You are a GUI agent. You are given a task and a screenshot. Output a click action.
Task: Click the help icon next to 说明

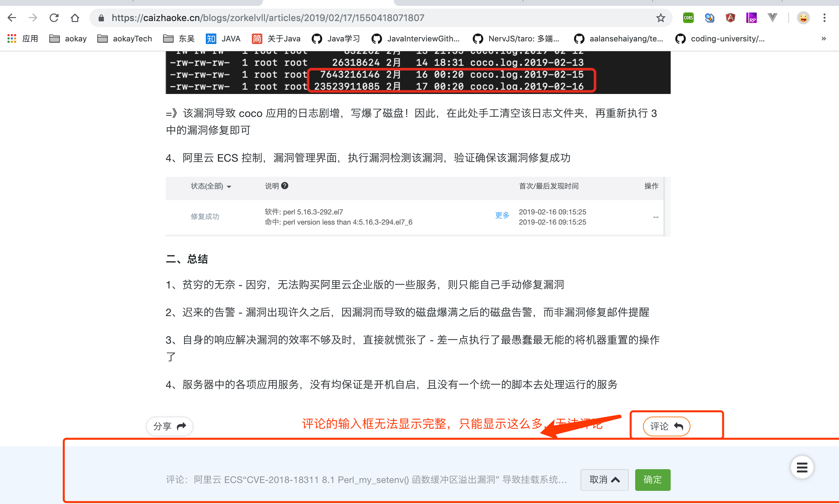click(x=285, y=186)
